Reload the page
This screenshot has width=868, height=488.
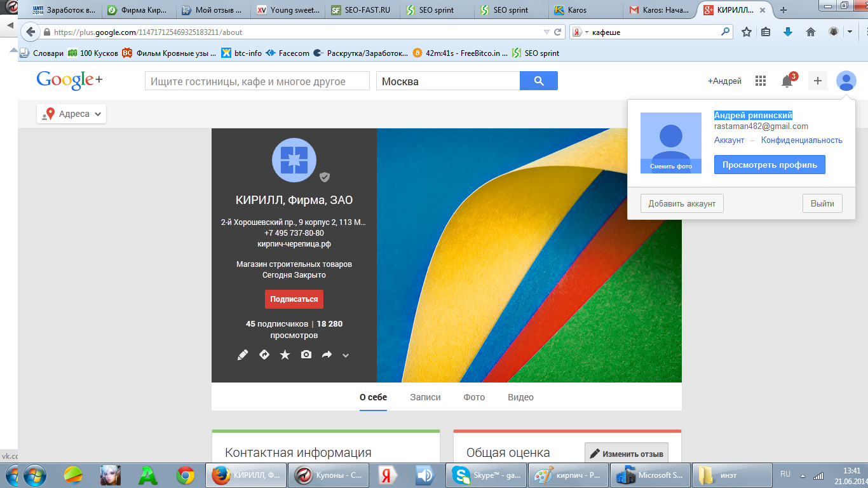coord(558,32)
